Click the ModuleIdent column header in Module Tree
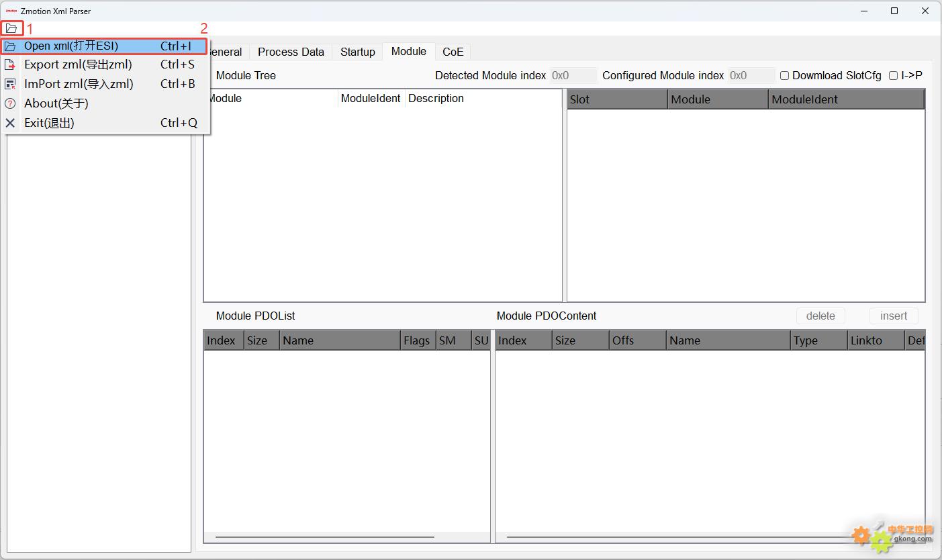The height and width of the screenshot is (560, 942). tap(370, 99)
